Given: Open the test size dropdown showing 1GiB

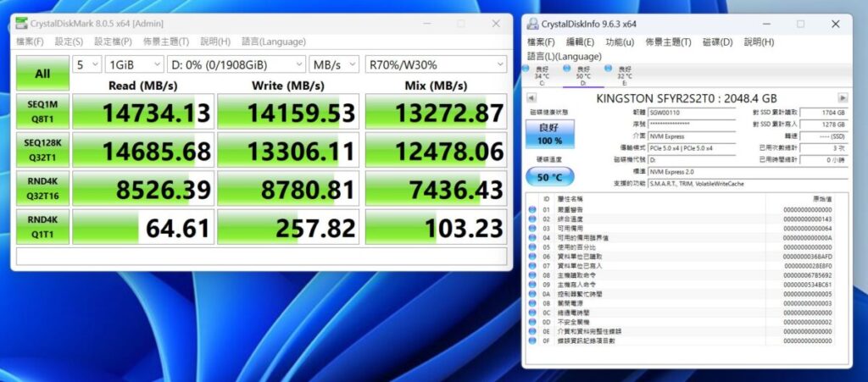Looking at the screenshot, I should pos(135,64).
